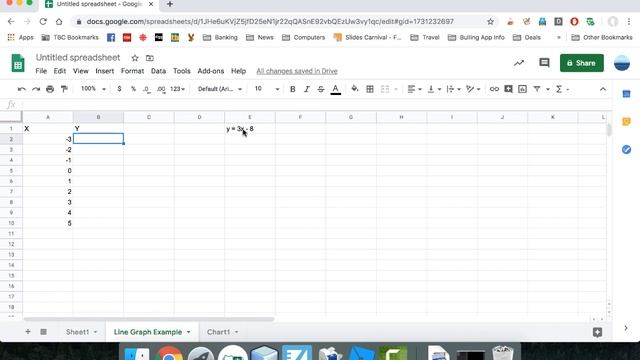640x360 pixels.
Task: Click the Print icon
Action: coord(50,89)
